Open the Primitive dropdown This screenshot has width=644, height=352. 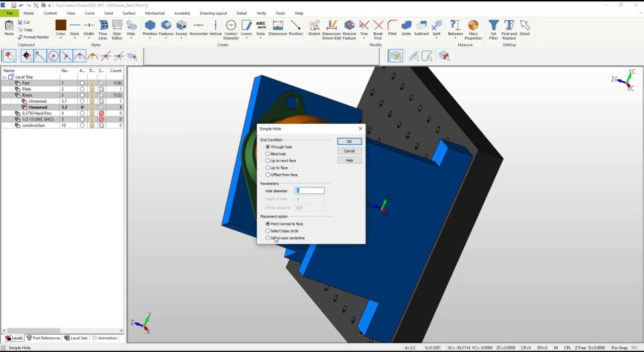click(150, 38)
